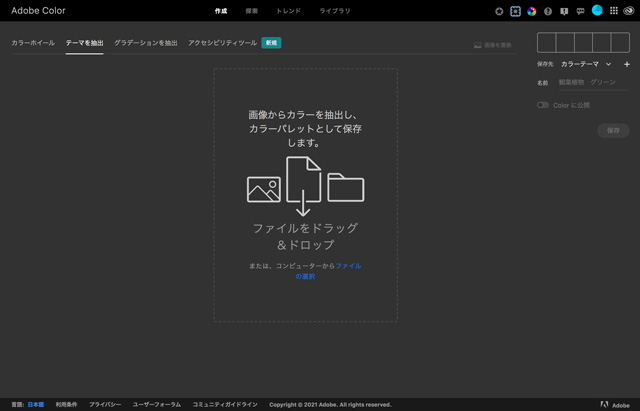Open the トレンド menu tab

[x=288, y=11]
